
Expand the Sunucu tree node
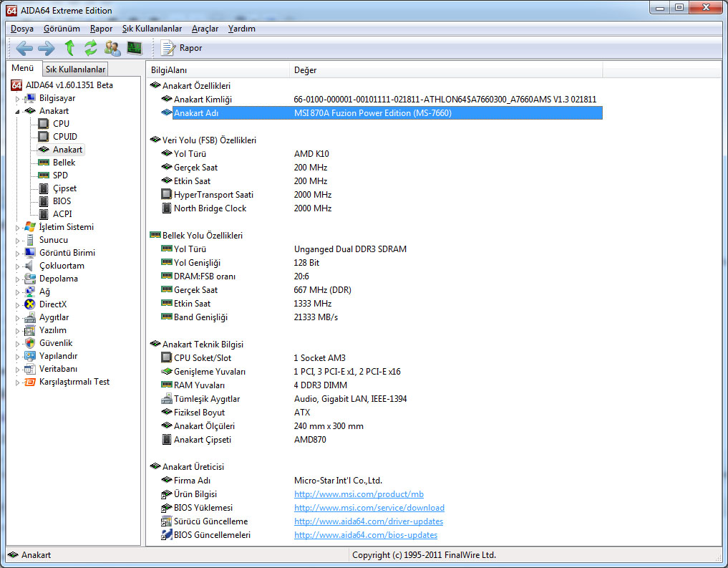pos(17,241)
